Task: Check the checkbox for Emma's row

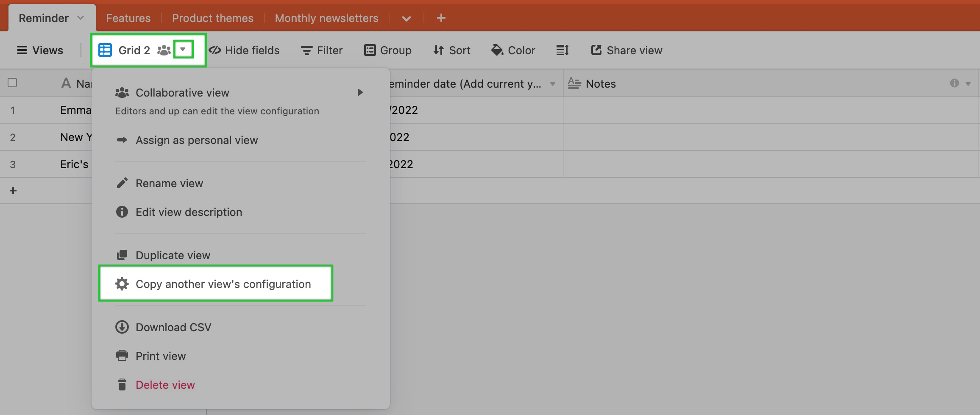Action: pyautogui.click(x=13, y=110)
